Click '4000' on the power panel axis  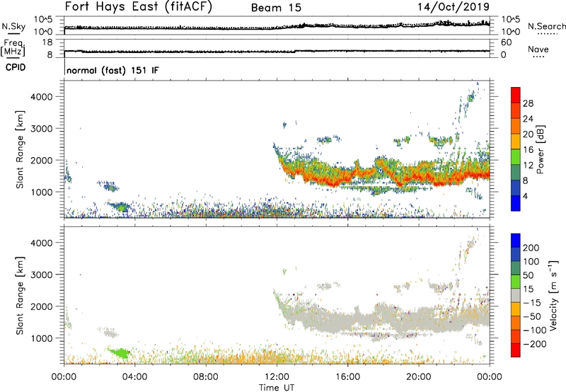click(41, 97)
